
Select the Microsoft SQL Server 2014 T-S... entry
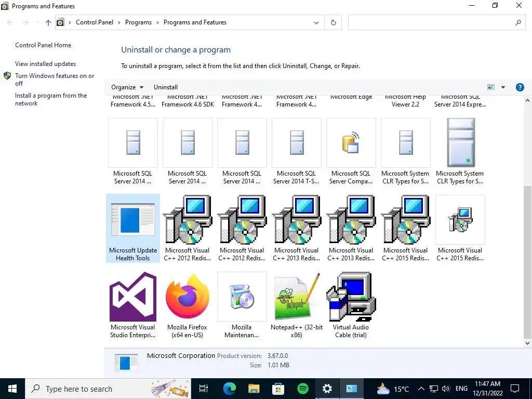point(297,151)
